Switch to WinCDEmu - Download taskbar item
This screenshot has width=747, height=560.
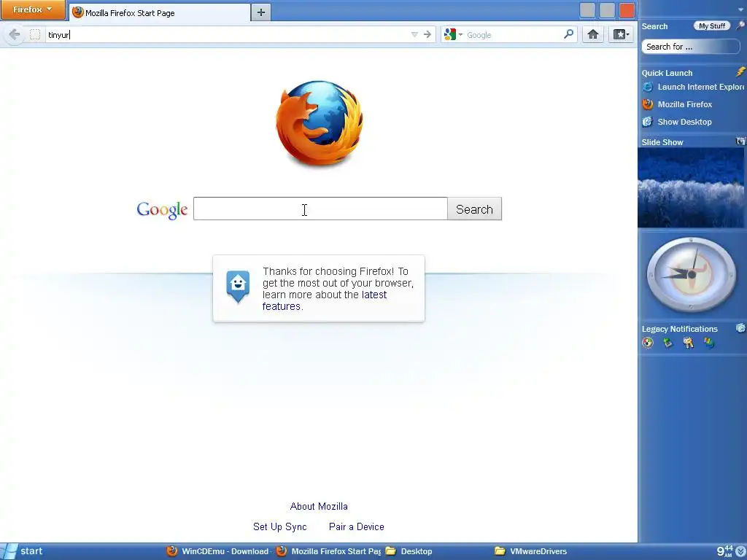click(217, 551)
